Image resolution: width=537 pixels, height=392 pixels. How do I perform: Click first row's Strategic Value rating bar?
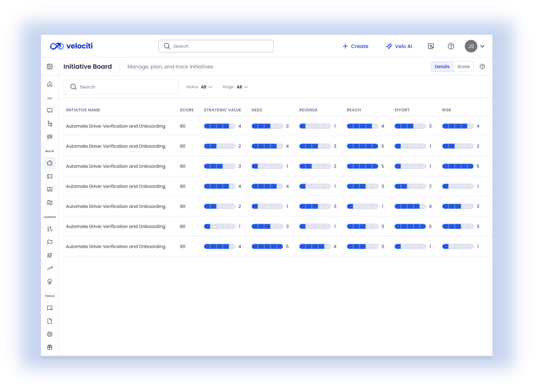pos(219,126)
